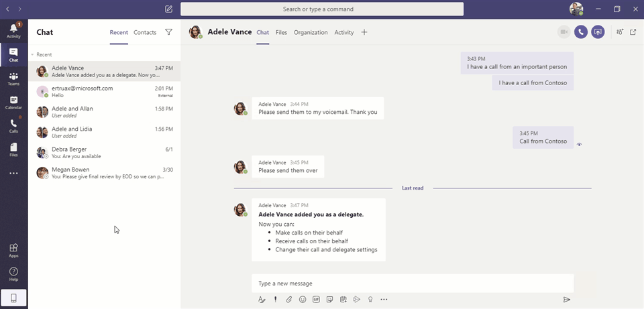Open the Activity tab of Adele Vance

[343, 32]
